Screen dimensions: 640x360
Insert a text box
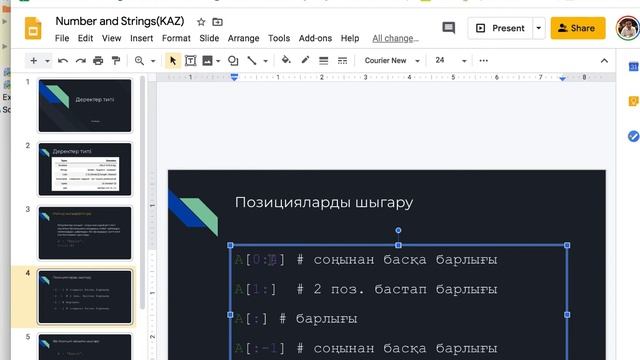coord(190,61)
